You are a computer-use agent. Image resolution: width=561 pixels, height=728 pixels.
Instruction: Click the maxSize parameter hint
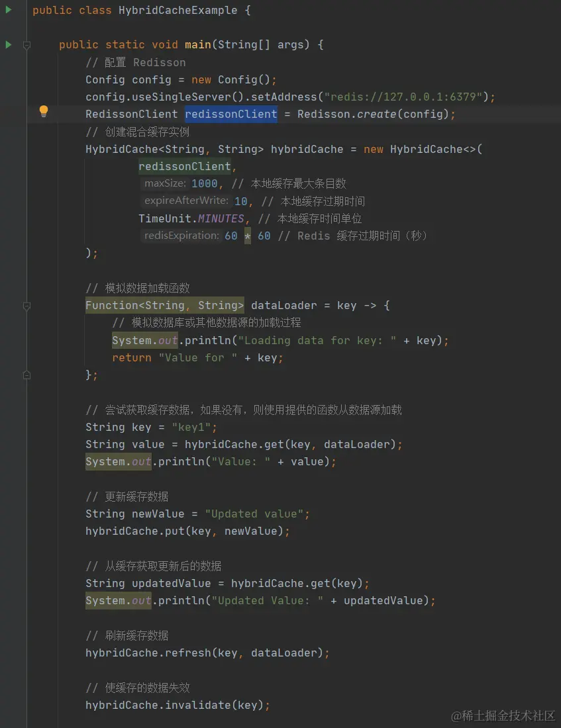click(165, 183)
